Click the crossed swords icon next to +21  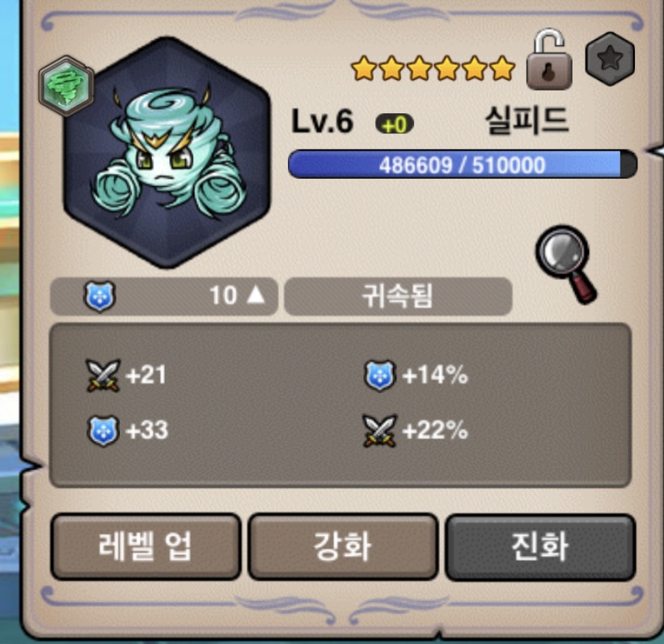(x=103, y=375)
